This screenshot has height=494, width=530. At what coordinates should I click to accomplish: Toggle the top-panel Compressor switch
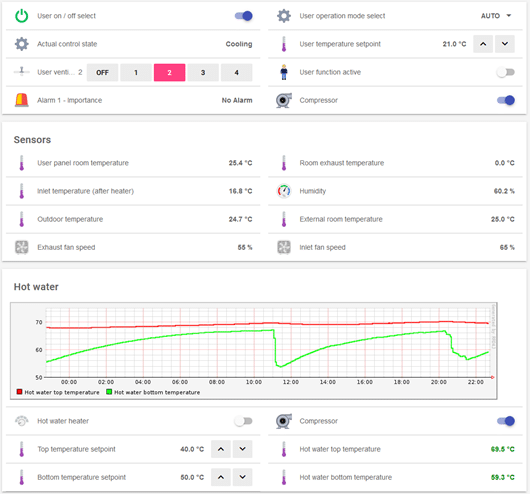[506, 100]
